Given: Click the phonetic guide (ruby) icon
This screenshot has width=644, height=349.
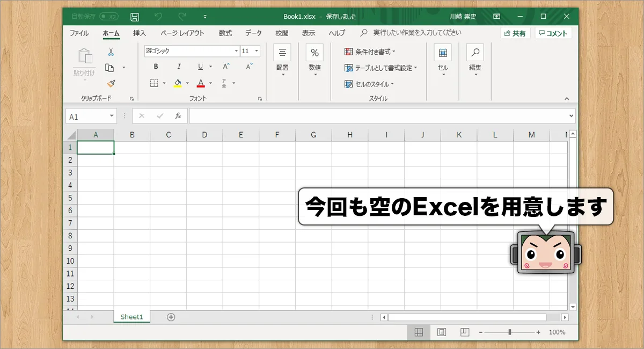Looking at the screenshot, I should (x=224, y=83).
